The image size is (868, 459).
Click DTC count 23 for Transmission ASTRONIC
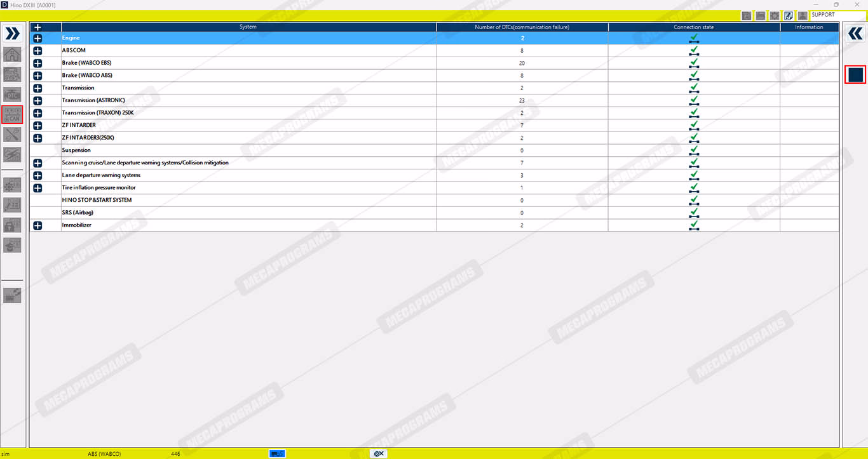click(522, 101)
